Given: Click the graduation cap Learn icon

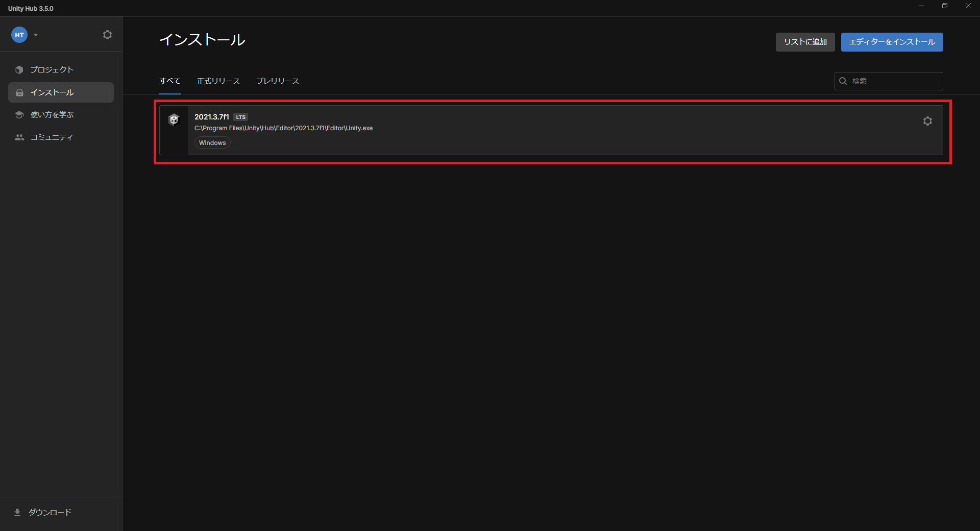Looking at the screenshot, I should [19, 115].
